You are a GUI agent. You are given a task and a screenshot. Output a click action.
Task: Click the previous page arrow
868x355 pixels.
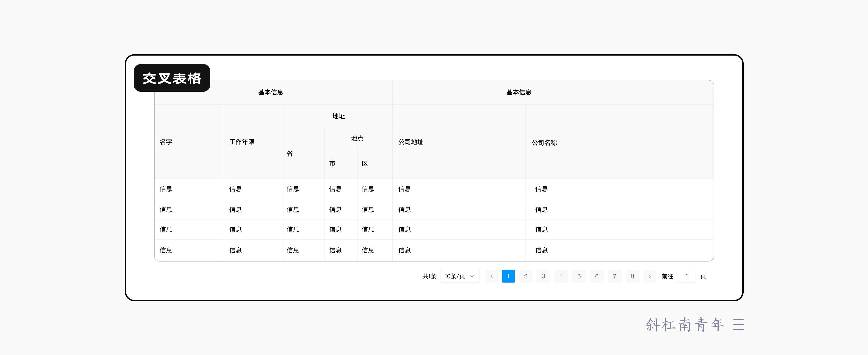coord(492,276)
